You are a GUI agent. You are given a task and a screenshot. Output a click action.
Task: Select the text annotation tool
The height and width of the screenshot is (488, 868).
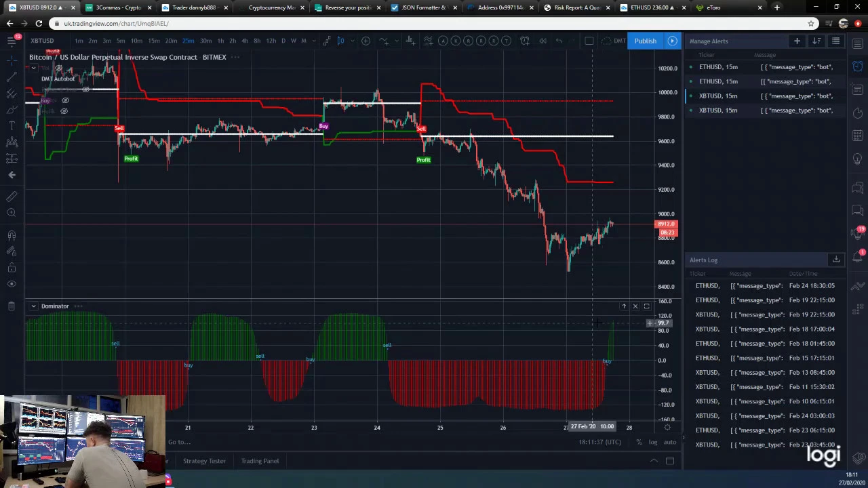tap(12, 126)
